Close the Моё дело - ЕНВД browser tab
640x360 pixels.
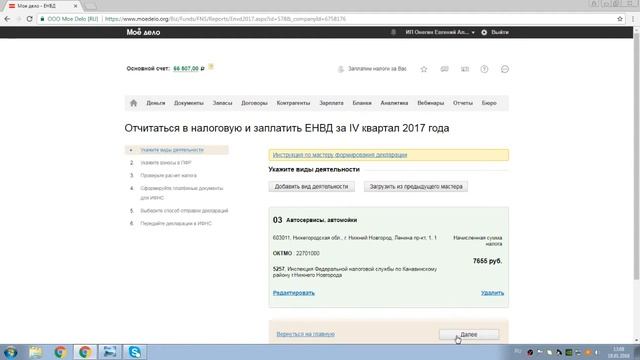click(75, 6)
